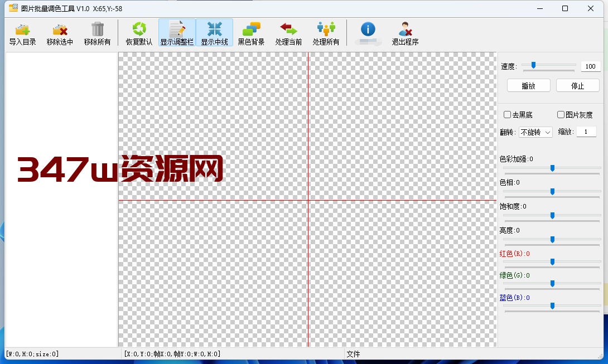Viewport: 608px width, 364px height.
Task: Click the 黑色背景 black background icon
Action: point(251,29)
